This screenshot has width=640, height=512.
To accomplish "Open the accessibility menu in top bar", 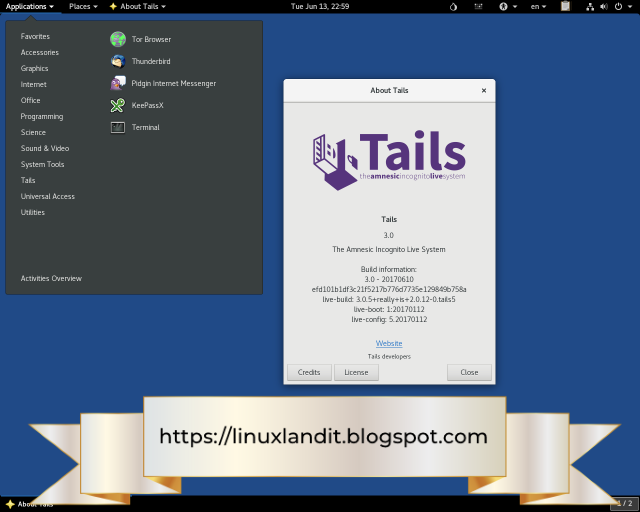I will tap(508, 7).
